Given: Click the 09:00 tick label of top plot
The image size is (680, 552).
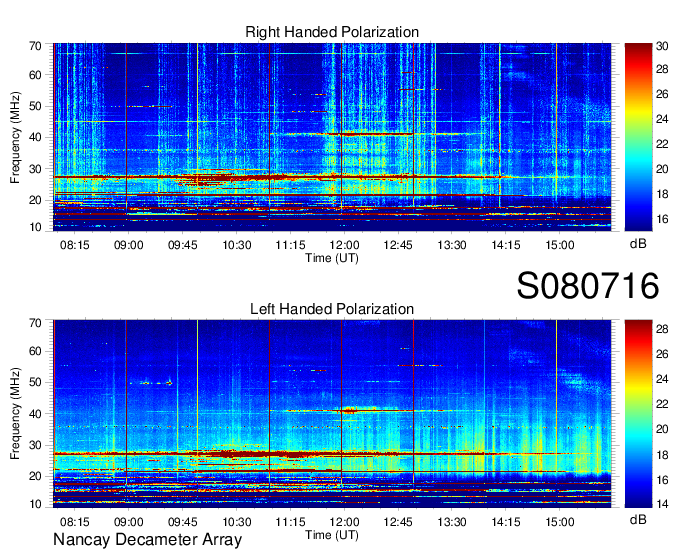Looking at the screenshot, I should coord(129,245).
